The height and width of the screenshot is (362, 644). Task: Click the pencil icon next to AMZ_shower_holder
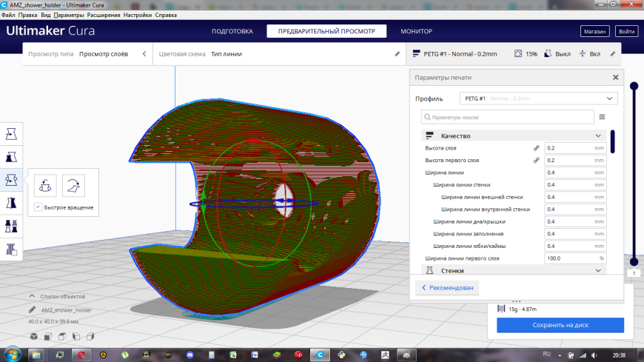(32, 310)
